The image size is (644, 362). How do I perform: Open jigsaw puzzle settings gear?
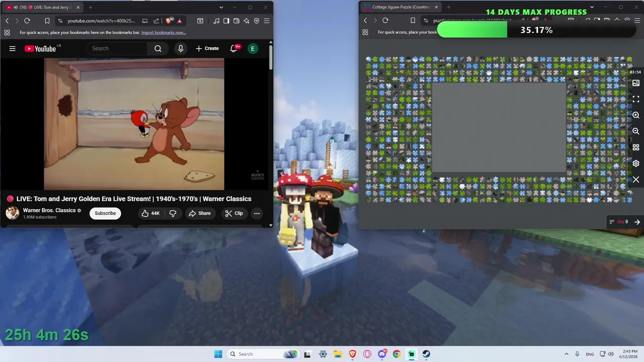coord(636,163)
